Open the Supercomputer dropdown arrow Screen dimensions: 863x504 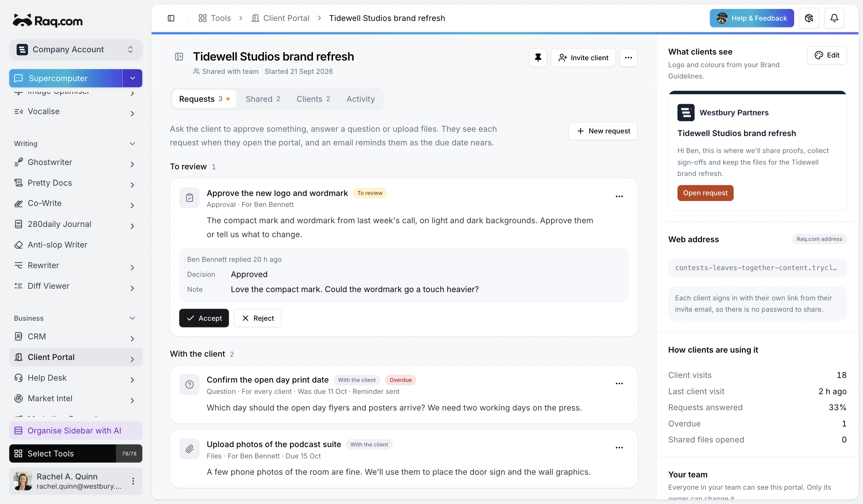point(132,78)
